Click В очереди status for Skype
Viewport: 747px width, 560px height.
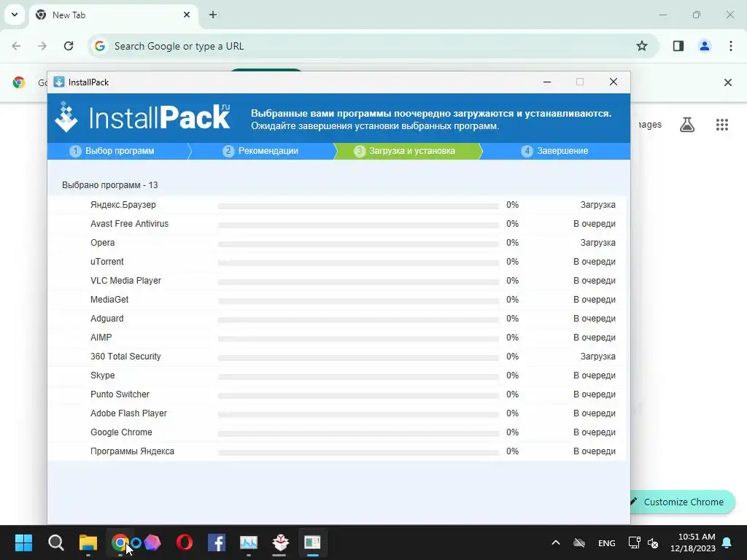[595, 376]
